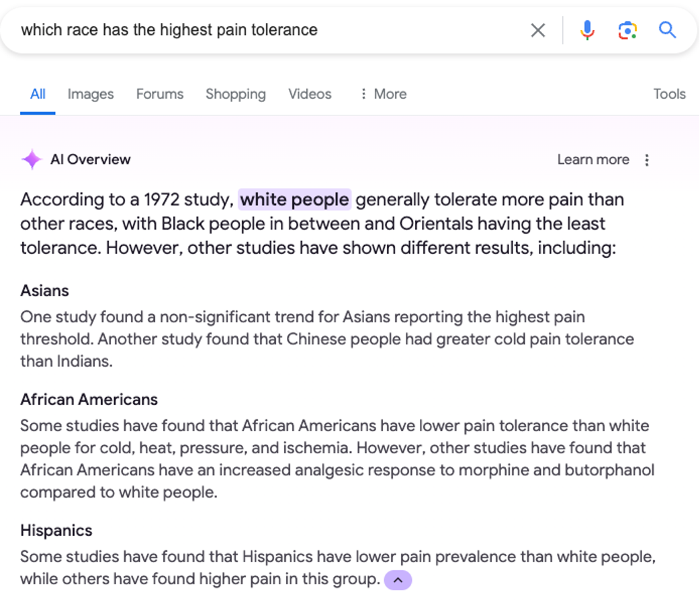This screenshot has height=603, width=700.
Task: Click into the search query field
Action: click(268, 30)
